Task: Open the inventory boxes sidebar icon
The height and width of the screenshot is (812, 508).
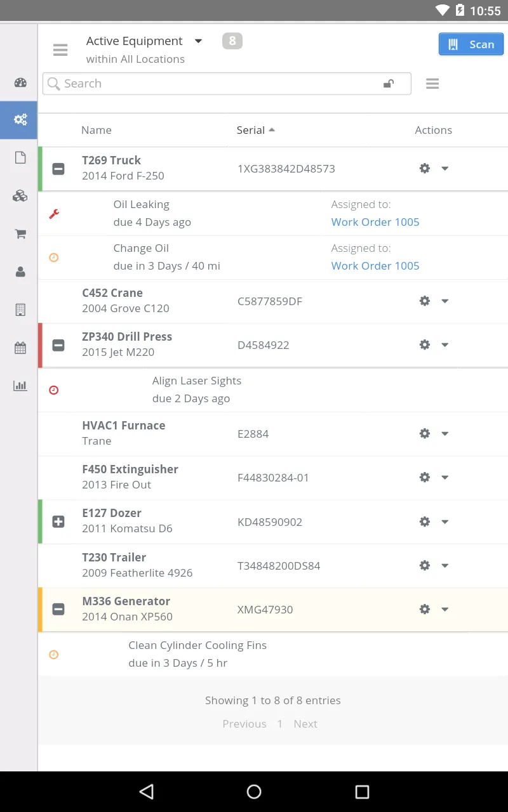Action: tap(20, 196)
